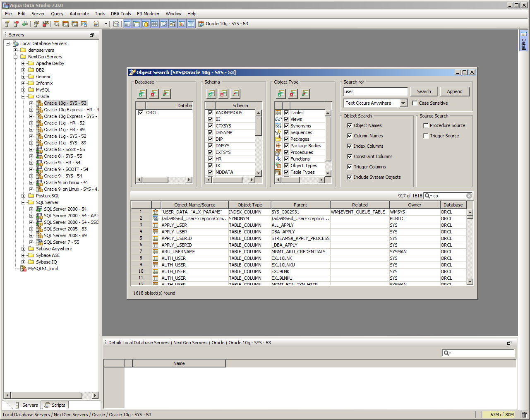This screenshot has width=530, height=420.
Task: Expand the PostgreSQL server folder
Action: (x=24, y=196)
